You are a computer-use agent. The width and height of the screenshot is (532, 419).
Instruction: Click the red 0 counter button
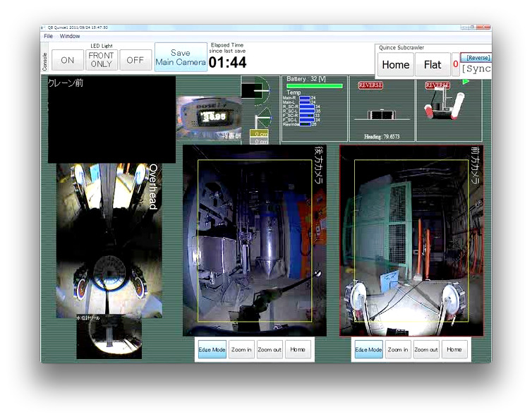point(455,64)
